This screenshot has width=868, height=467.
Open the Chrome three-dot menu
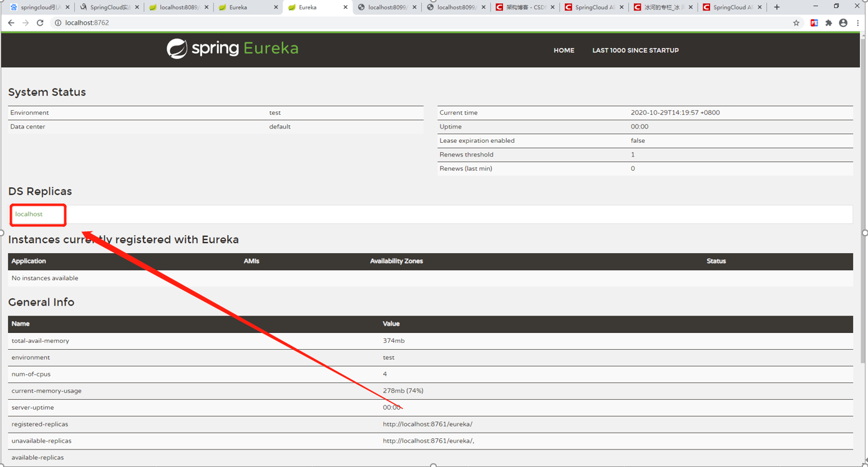click(858, 23)
